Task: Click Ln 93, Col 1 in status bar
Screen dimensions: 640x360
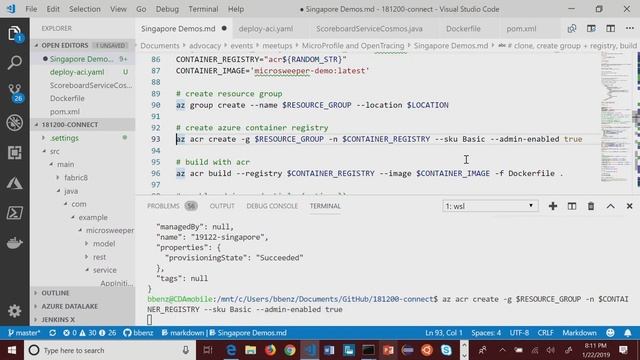Action: [444, 333]
